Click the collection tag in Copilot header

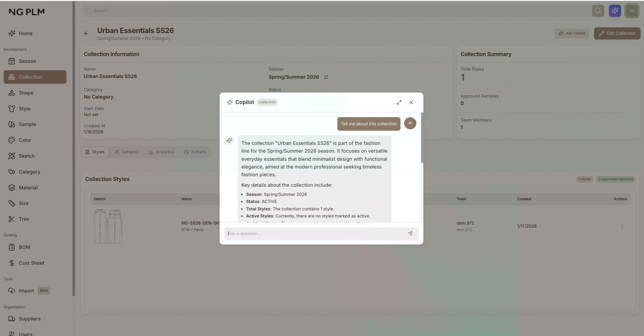pos(267,102)
